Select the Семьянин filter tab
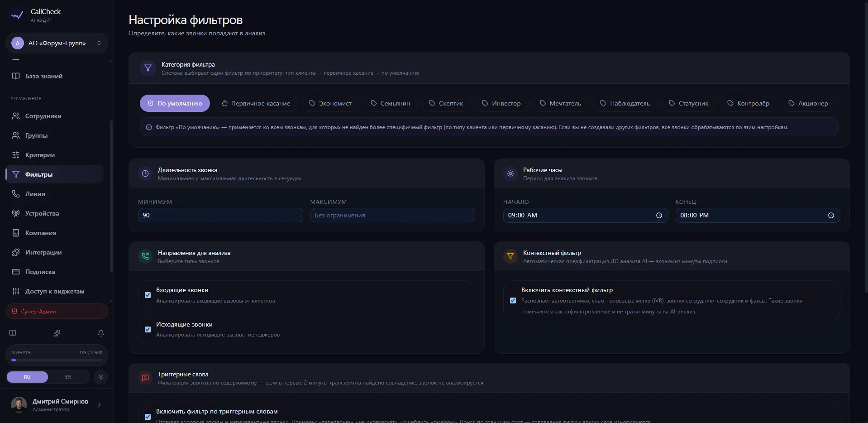This screenshot has height=423, width=868. [390, 103]
